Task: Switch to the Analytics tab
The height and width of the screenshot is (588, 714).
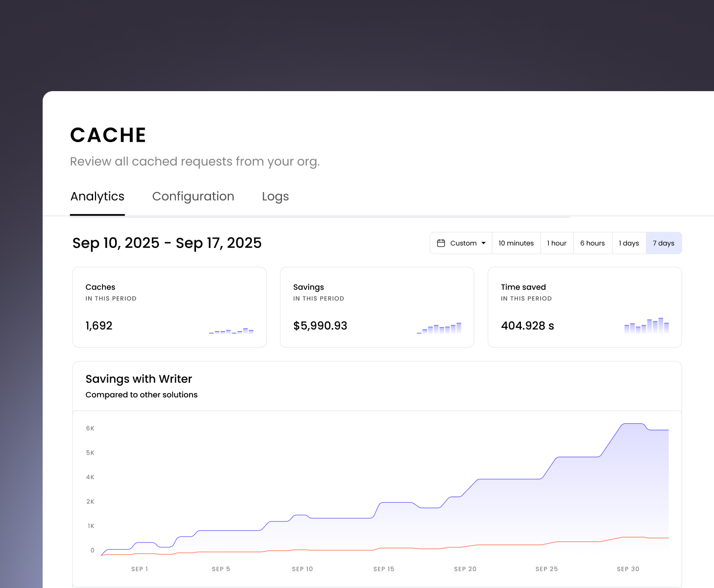Action: coord(98,196)
